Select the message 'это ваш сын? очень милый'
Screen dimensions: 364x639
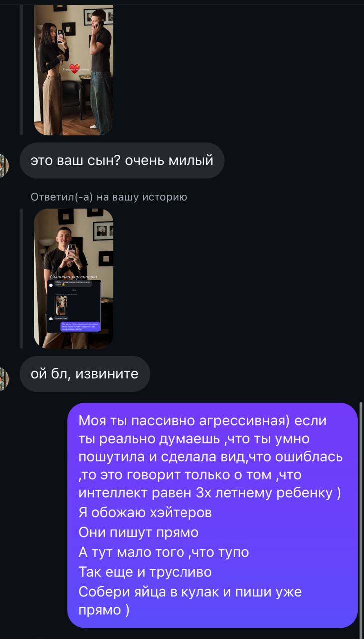click(x=122, y=161)
